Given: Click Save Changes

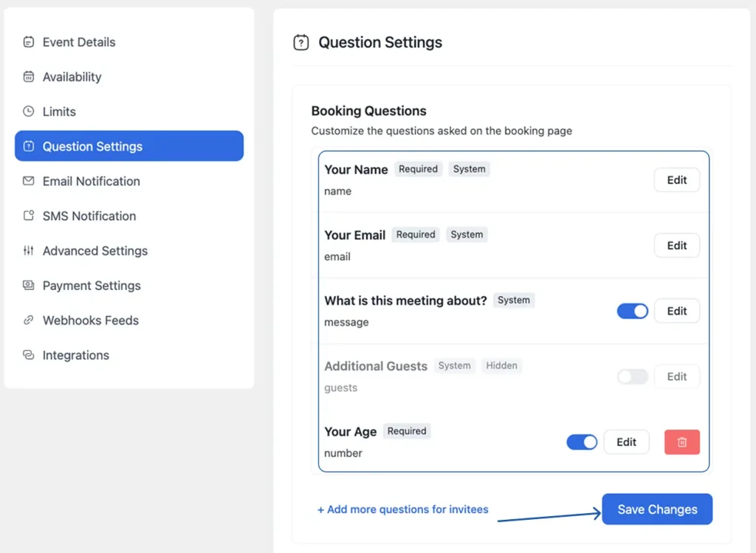Looking at the screenshot, I should click(656, 509).
